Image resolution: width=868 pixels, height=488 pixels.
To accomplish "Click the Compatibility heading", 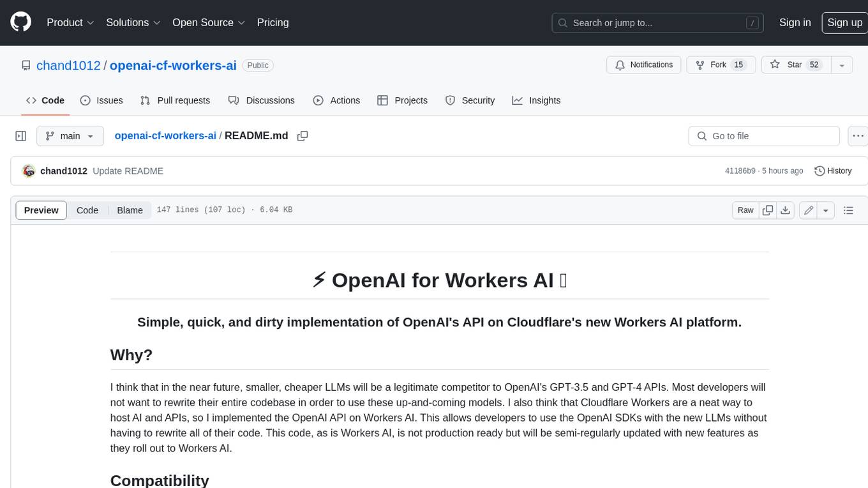I will tap(160, 480).
